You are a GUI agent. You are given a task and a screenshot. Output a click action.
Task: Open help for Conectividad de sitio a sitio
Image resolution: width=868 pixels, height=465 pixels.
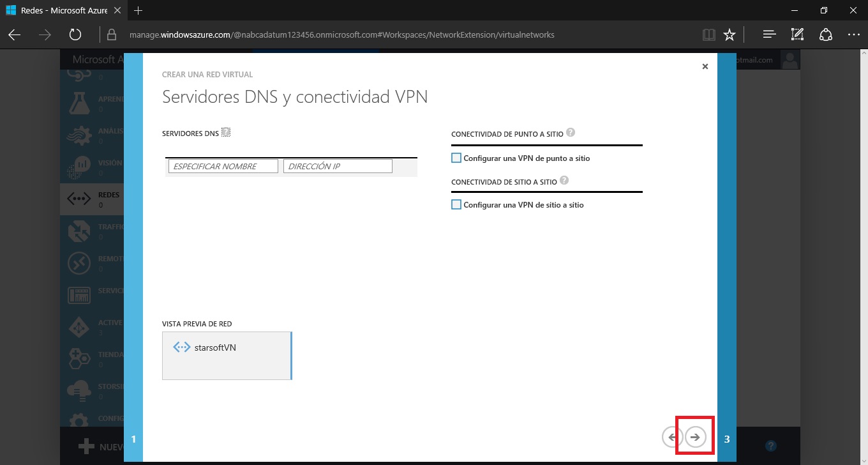tap(564, 181)
